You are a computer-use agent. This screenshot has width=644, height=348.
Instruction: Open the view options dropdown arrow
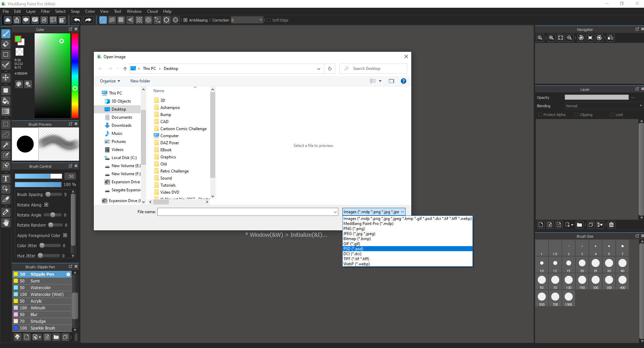[x=380, y=81]
